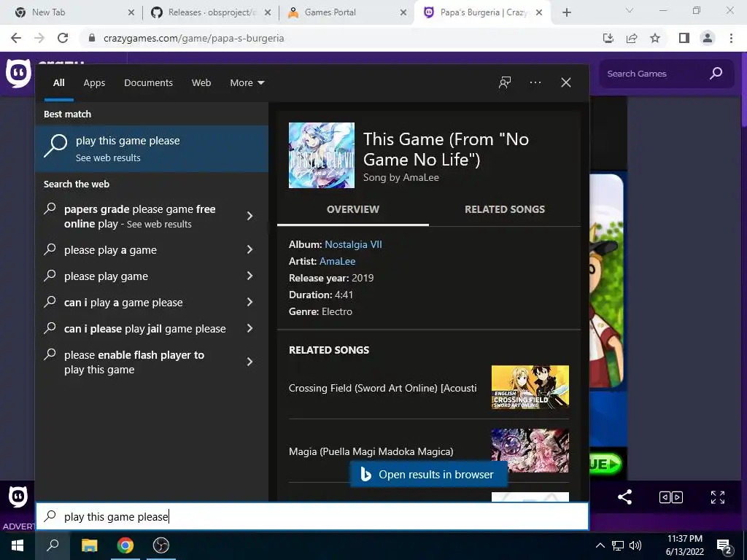The image size is (747, 560).
Task: Open the More dropdown filter
Action: (247, 83)
